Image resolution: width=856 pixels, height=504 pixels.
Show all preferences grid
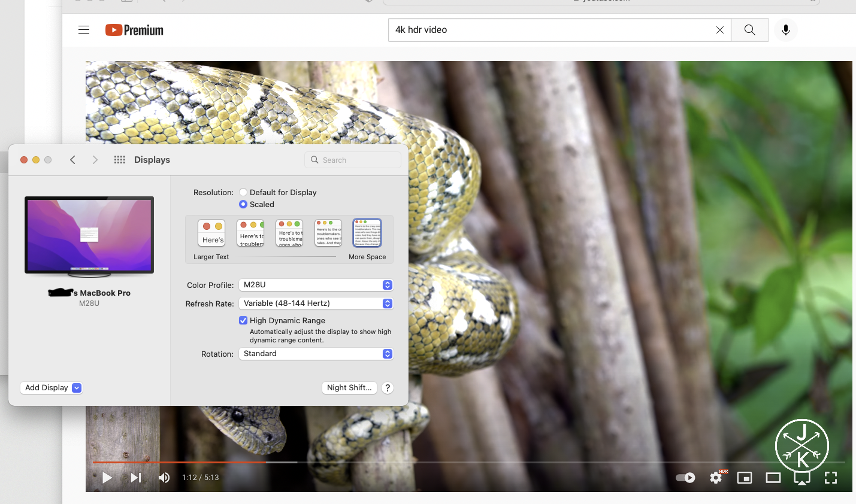pos(120,160)
